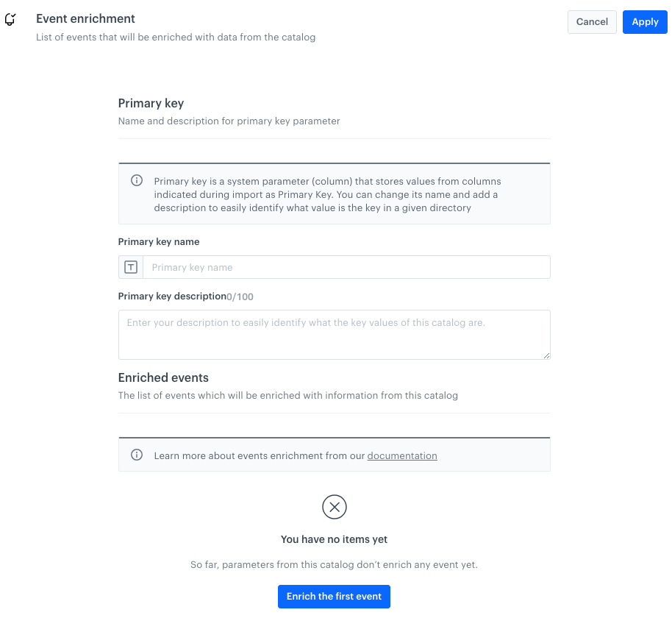Click into the Primary key description textarea

click(334, 335)
